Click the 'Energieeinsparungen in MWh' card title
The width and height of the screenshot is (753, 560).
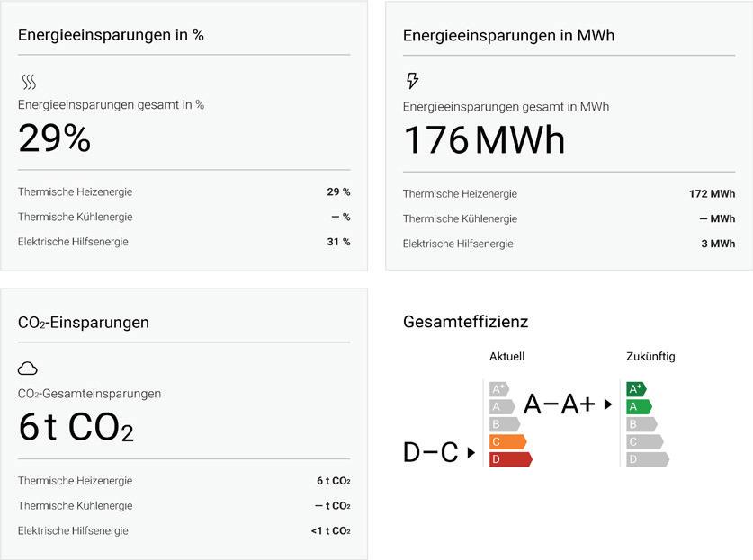508,36
